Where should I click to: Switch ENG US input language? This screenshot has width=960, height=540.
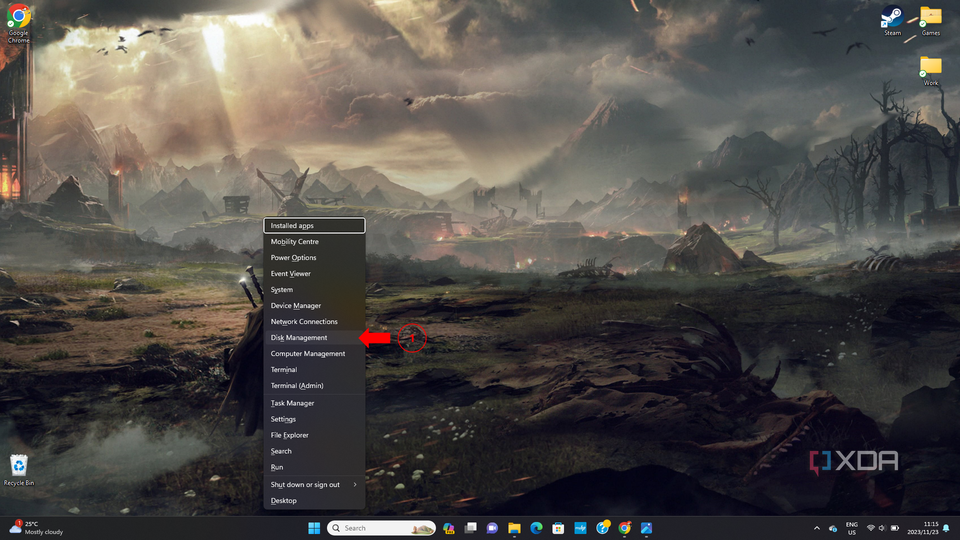[x=852, y=528]
